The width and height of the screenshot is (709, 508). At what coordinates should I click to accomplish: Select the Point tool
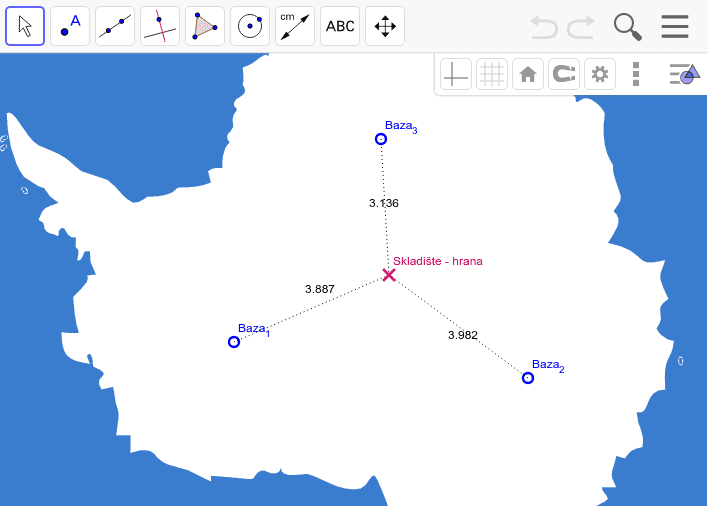point(70,26)
